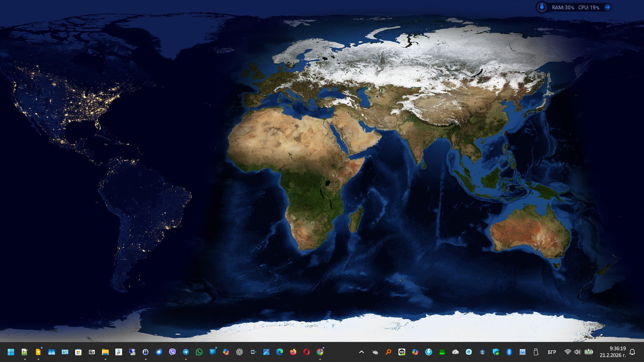The image size is (644, 362).
Task: Open the clock and date calendar
Action: click(612, 352)
